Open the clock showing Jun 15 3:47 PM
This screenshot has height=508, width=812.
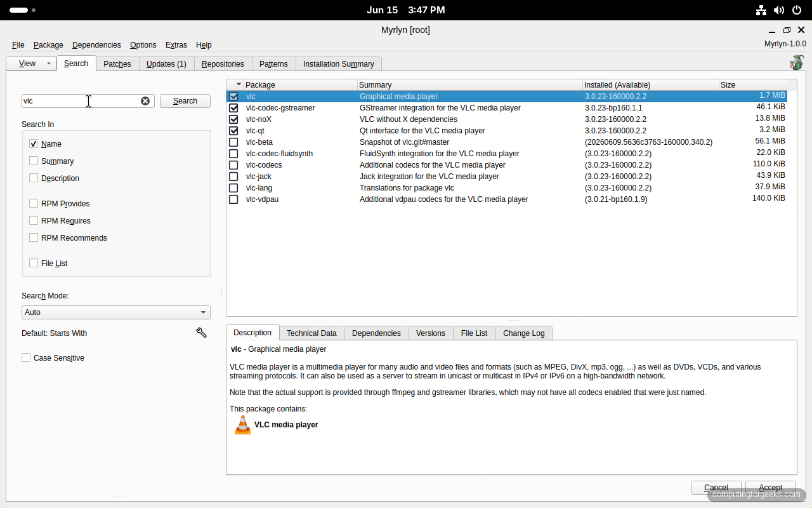pos(406,10)
